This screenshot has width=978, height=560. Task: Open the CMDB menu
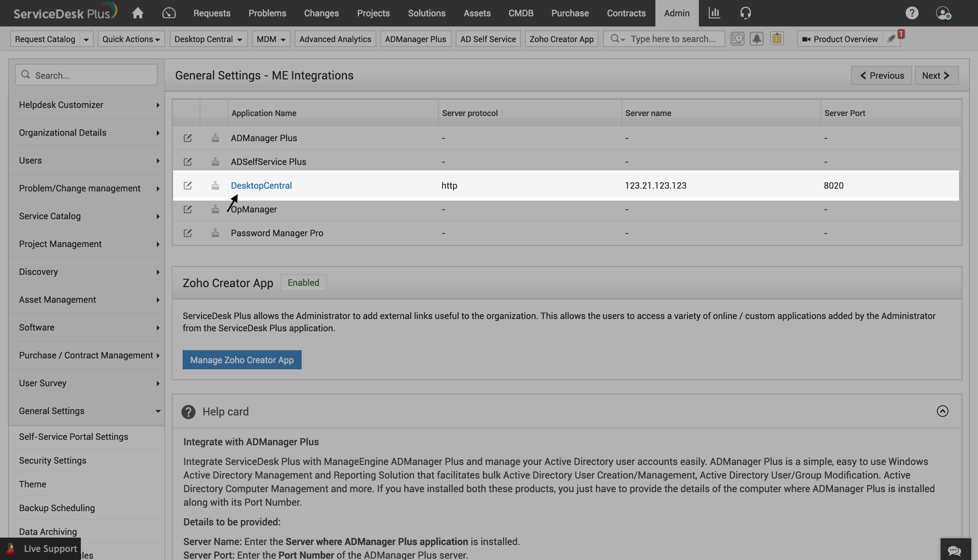pos(521,13)
